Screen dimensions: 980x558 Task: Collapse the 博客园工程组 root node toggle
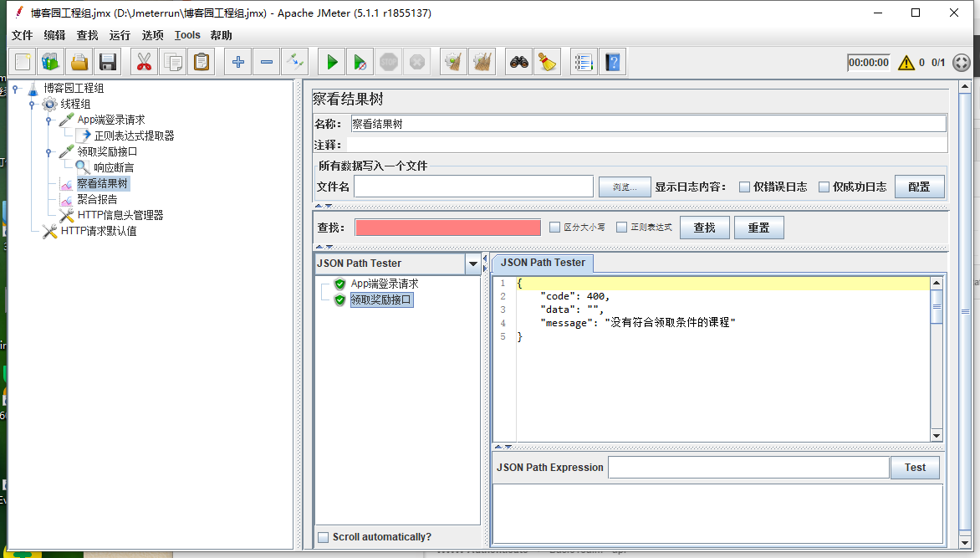click(16, 89)
